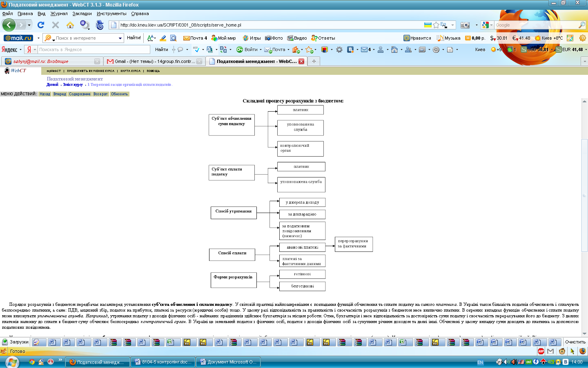Click the camera screenshot icon
588x368 pixels.
point(465,25)
